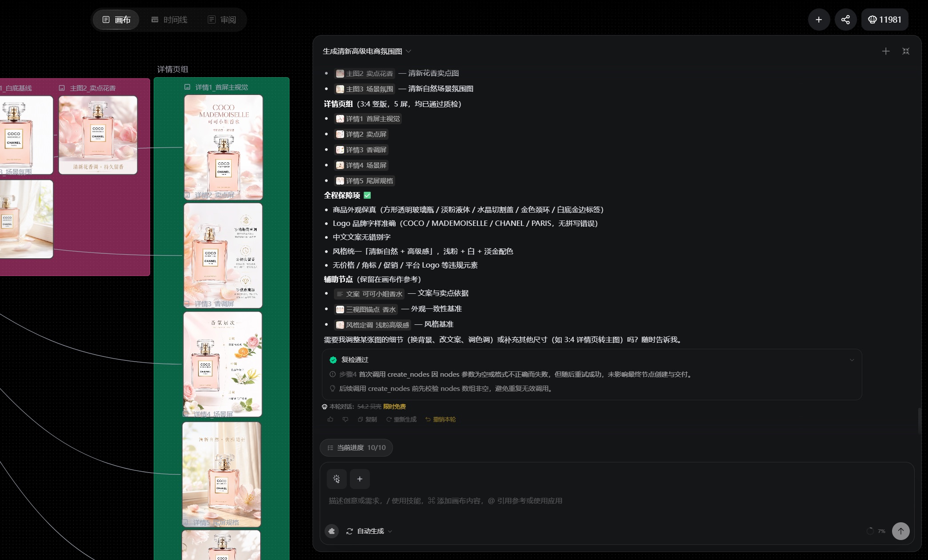Open the 详情3 香调屏 node chip
928x560 pixels.
[x=361, y=150]
